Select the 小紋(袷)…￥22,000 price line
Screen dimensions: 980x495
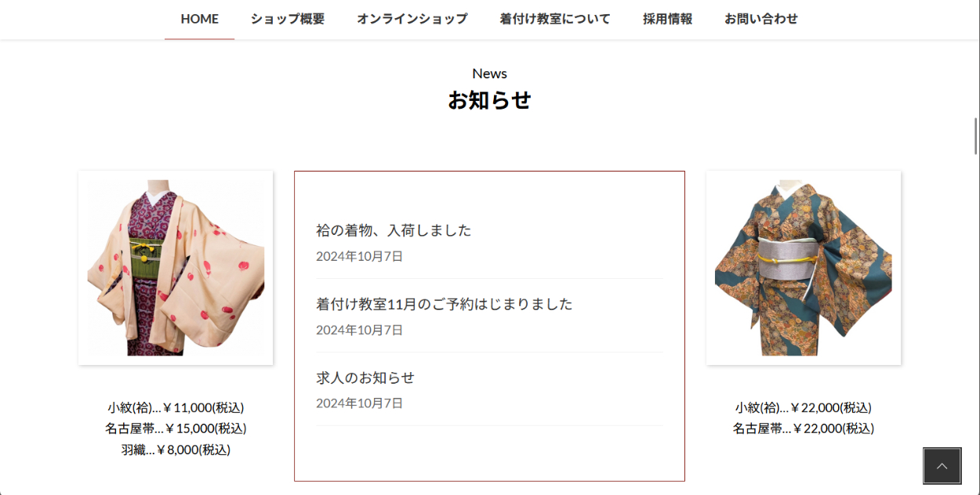tap(804, 407)
